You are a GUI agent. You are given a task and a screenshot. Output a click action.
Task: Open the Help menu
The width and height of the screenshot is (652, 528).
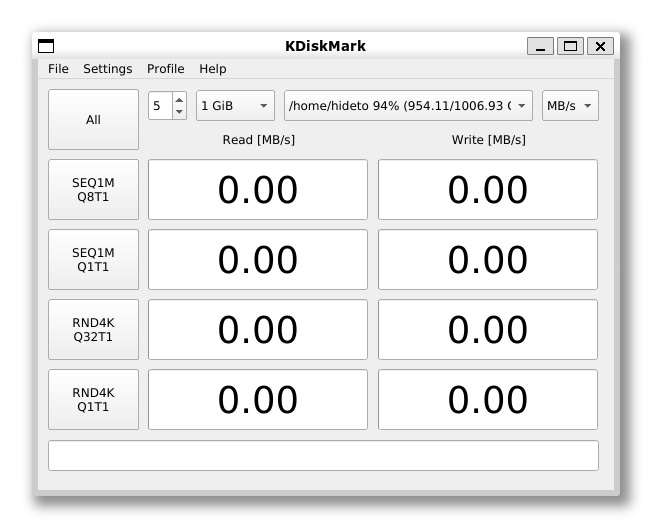(212, 69)
